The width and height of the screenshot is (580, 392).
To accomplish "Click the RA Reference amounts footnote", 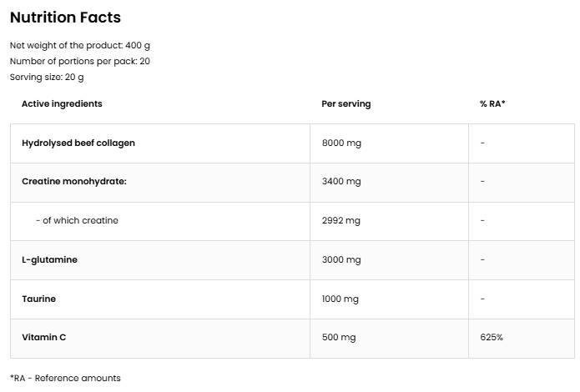I will pos(65,378).
